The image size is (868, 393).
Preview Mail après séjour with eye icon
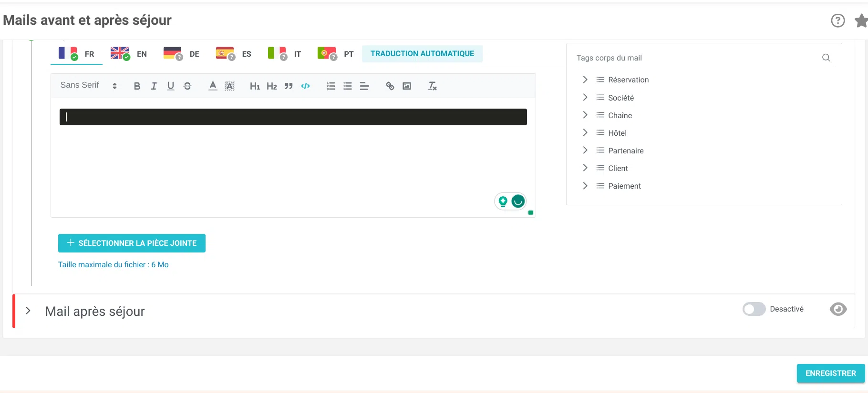pyautogui.click(x=838, y=309)
